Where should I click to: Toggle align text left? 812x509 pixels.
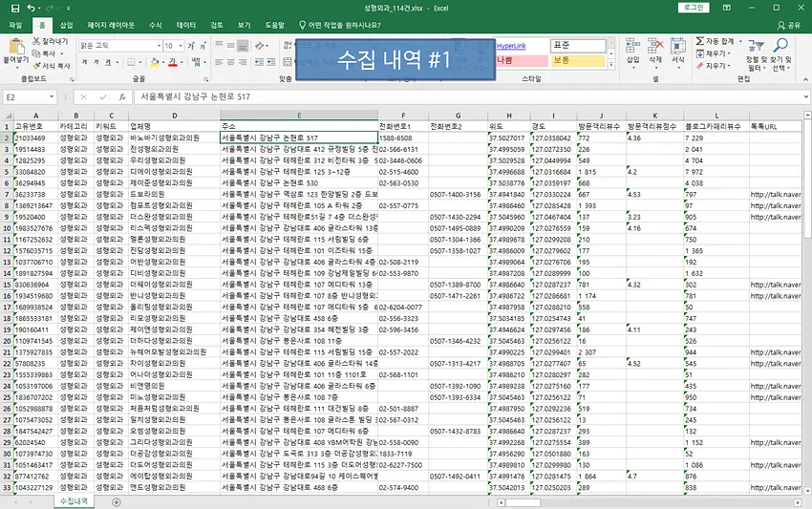[219, 62]
